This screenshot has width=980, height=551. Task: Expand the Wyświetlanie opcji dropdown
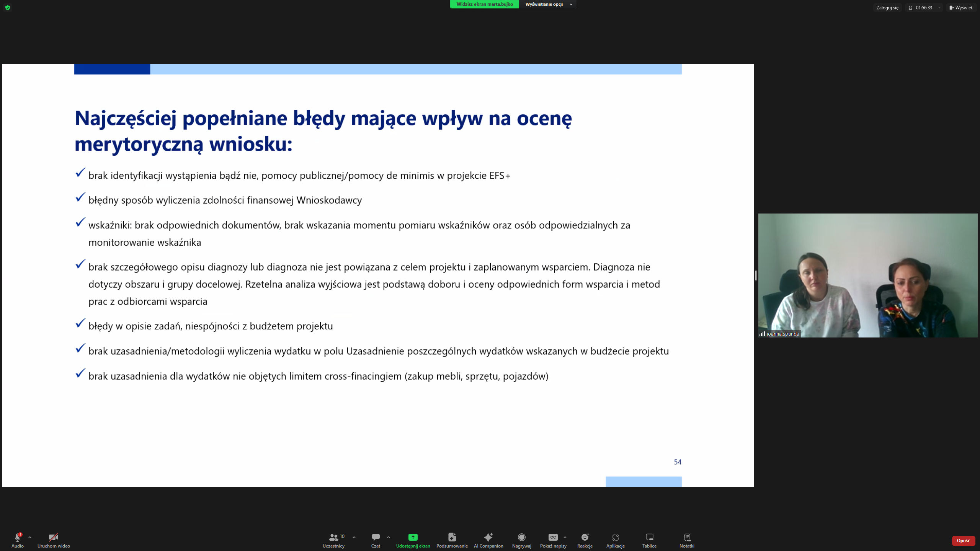pyautogui.click(x=547, y=4)
